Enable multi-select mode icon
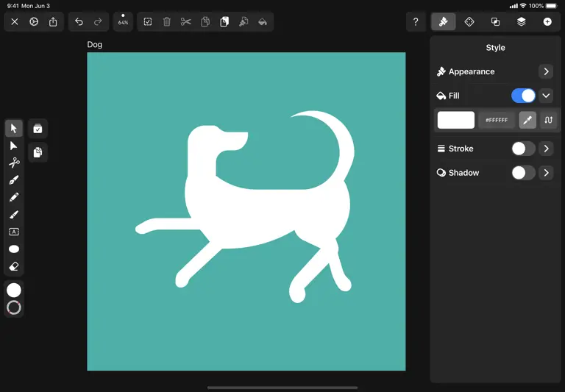The width and height of the screenshot is (565, 392). [x=38, y=128]
